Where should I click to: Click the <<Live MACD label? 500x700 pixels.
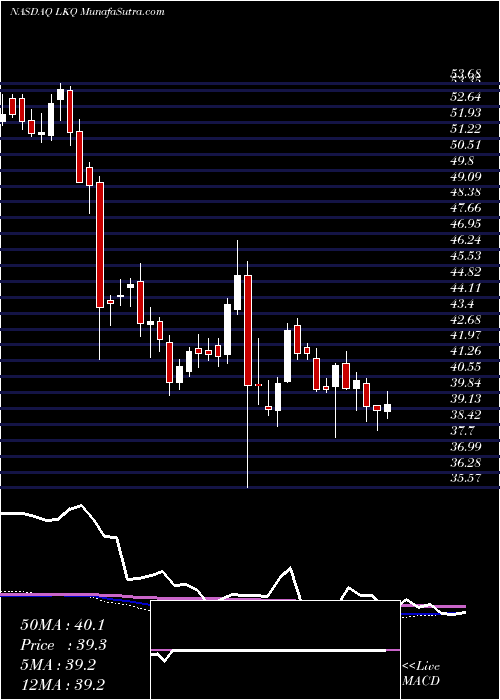click(421, 674)
